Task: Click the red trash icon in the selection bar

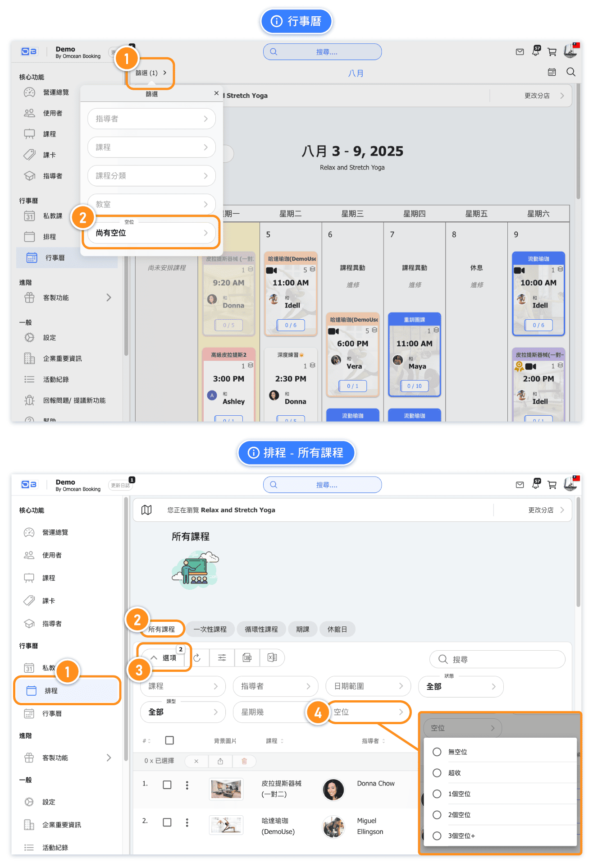Action: [x=244, y=761]
